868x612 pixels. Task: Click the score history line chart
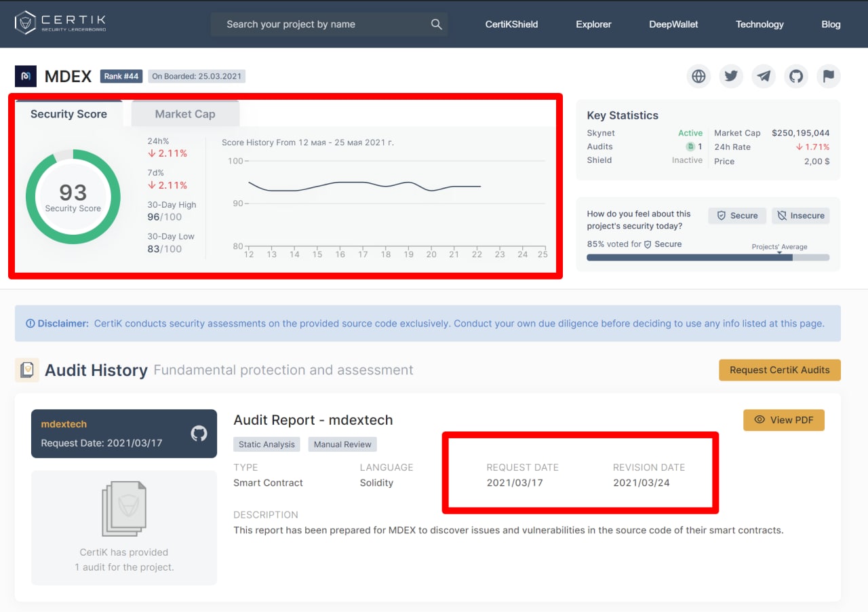385,204
